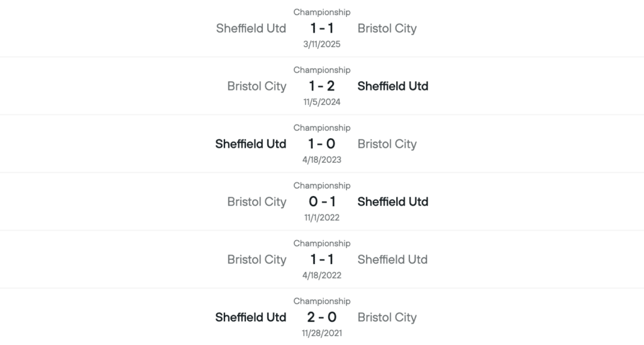Open the 0 - 1 match score

(322, 202)
